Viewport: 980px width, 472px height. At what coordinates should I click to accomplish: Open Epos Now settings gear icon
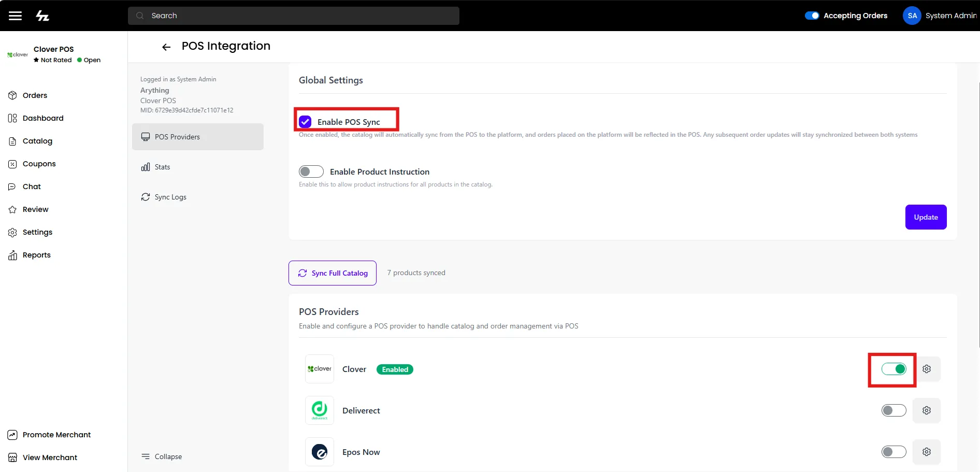[x=927, y=452]
